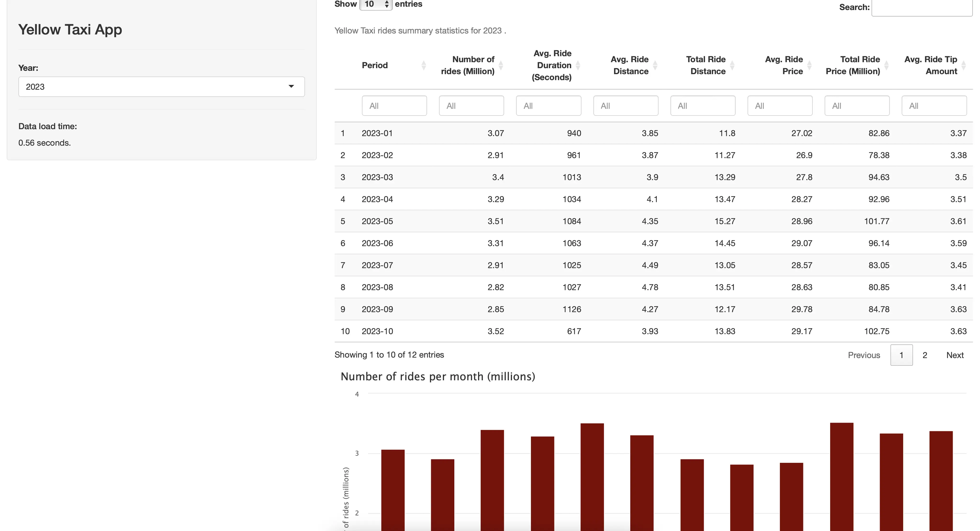Click the 0.56 seconds load time text
Screen dimensions: 980x531
pos(45,143)
